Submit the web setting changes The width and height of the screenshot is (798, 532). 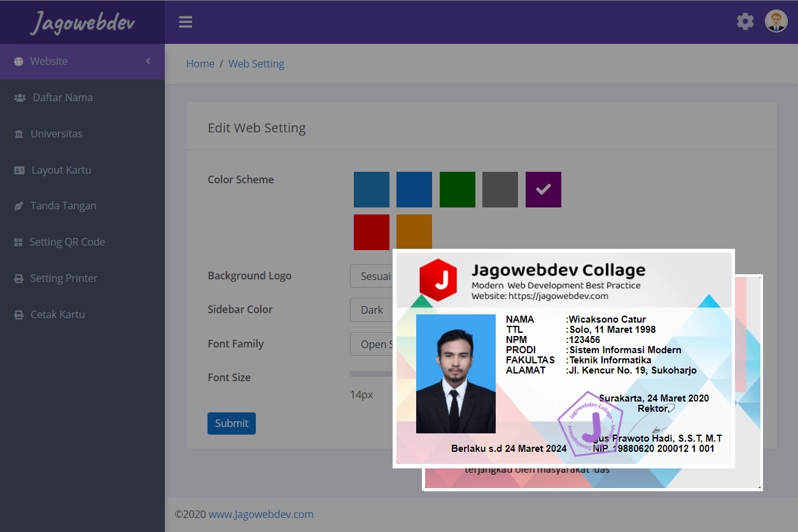231,423
